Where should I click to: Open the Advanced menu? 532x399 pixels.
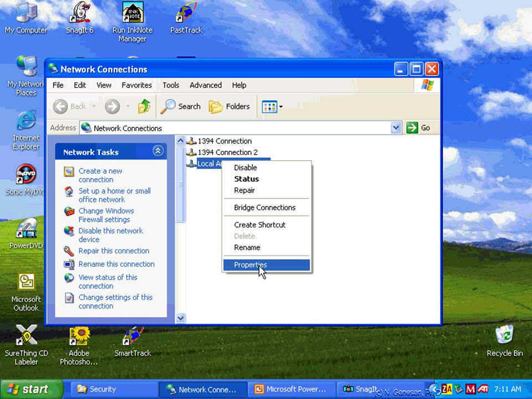[x=206, y=85]
